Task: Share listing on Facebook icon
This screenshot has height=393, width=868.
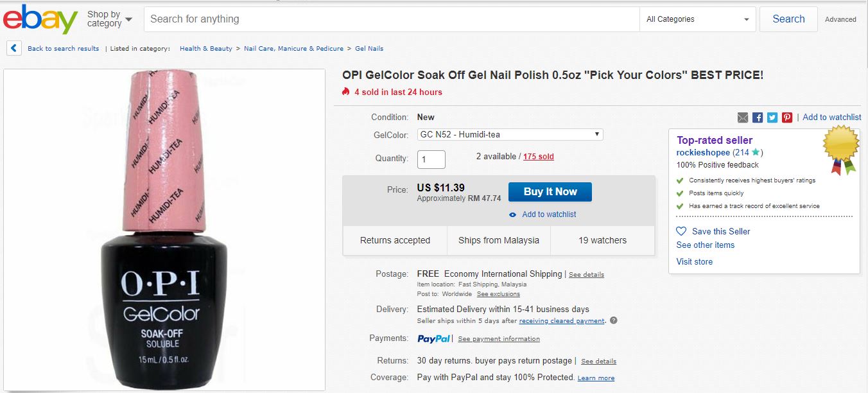Action: 758,118
